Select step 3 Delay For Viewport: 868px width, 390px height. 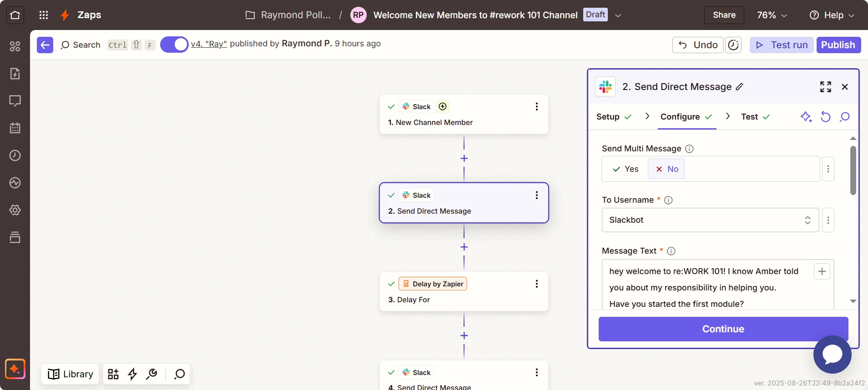tap(464, 291)
